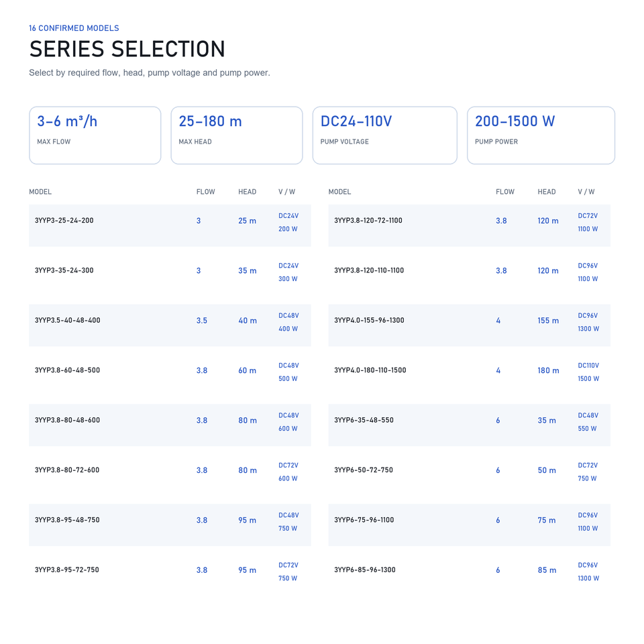Click the DC24–110V Pump Voltage card
Image resolution: width=644 pixels, height=644 pixels.
coord(385,136)
